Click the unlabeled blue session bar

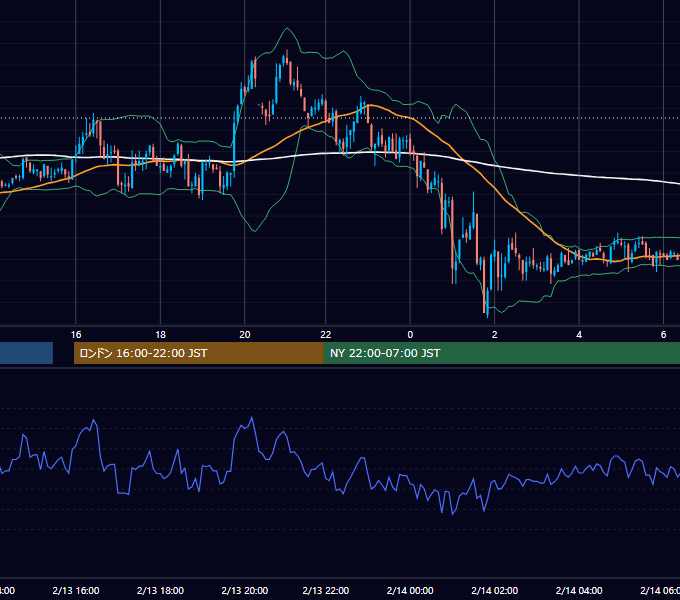(x=26, y=353)
